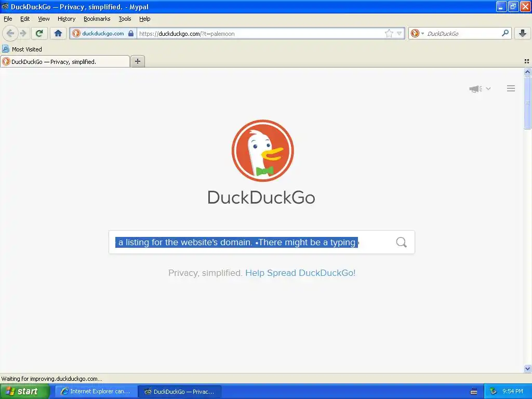Click the DuckDuckGo wordmark text

[x=261, y=197]
